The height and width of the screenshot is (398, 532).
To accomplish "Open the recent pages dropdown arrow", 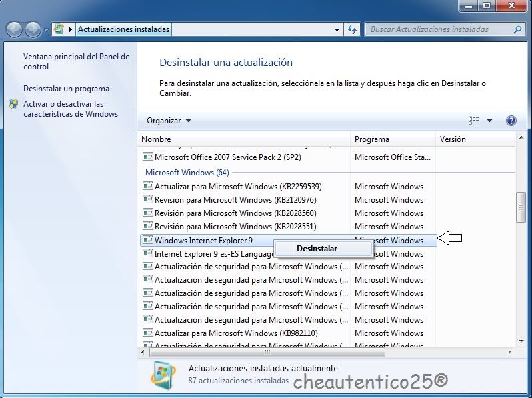I will pos(46,30).
